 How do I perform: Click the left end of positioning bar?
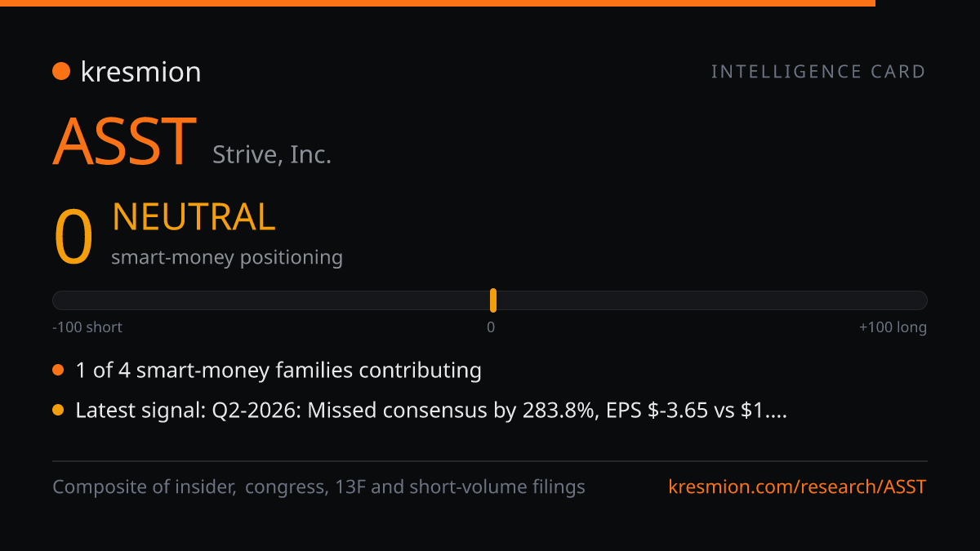[x=59, y=300]
